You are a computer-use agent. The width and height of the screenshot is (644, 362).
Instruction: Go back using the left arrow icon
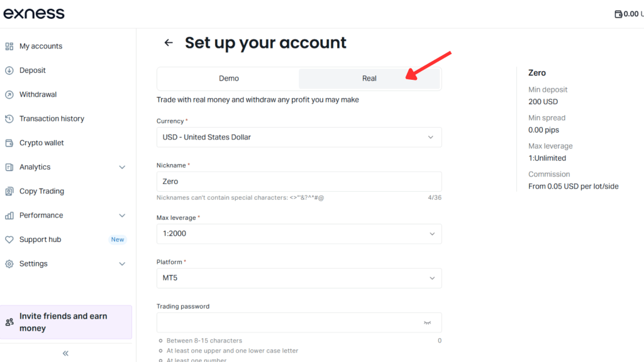coord(169,43)
